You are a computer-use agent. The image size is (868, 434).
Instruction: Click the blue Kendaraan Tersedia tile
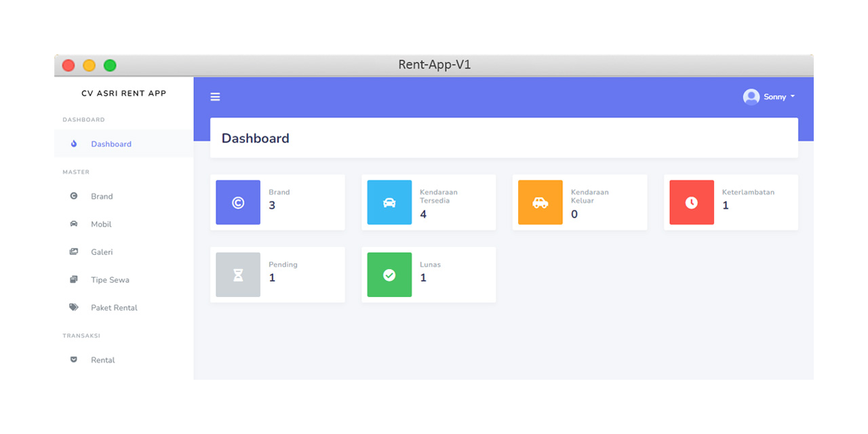pos(389,202)
